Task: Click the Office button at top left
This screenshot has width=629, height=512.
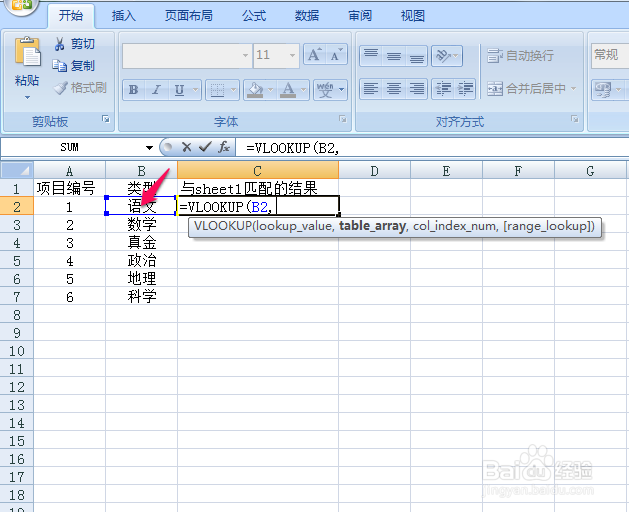Action: click(x=22, y=6)
